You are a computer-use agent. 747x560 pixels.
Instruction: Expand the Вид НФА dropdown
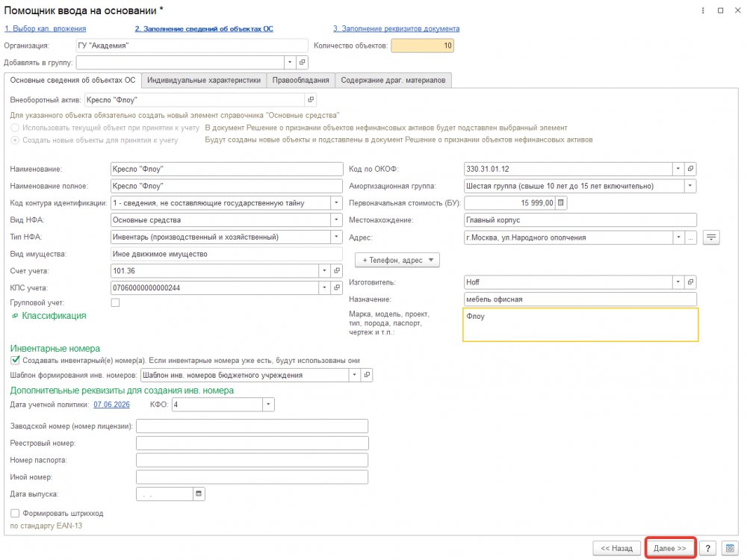[x=336, y=220]
